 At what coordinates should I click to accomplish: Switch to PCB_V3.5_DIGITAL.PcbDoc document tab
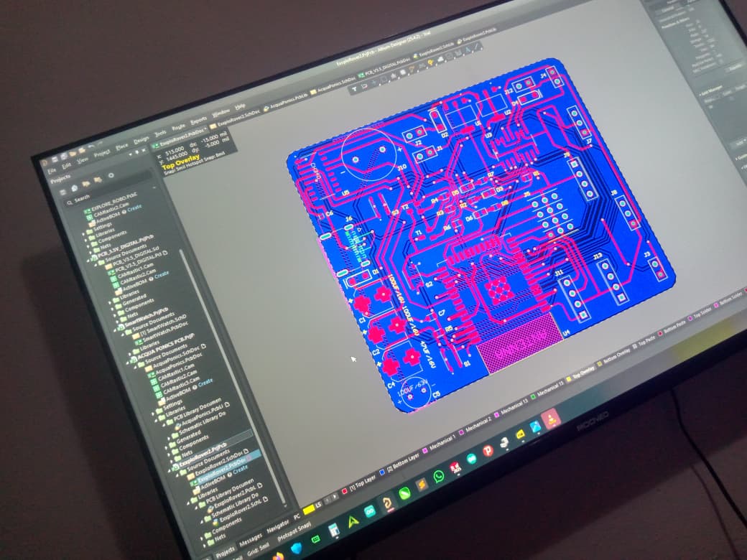(385, 67)
